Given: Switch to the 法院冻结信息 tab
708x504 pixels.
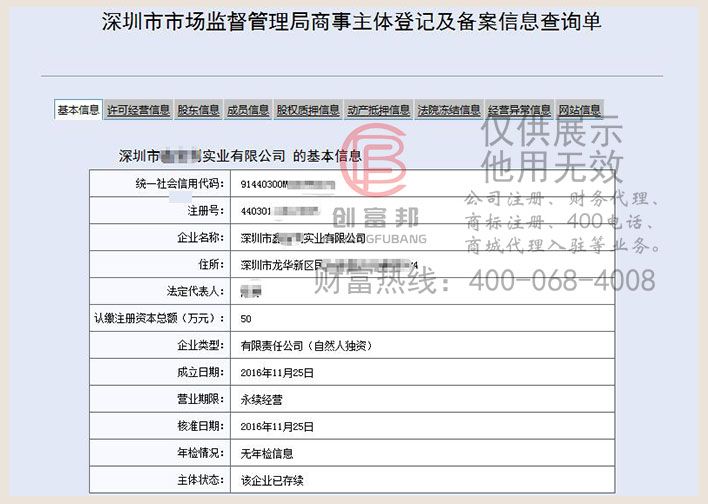Looking at the screenshot, I should [x=449, y=110].
